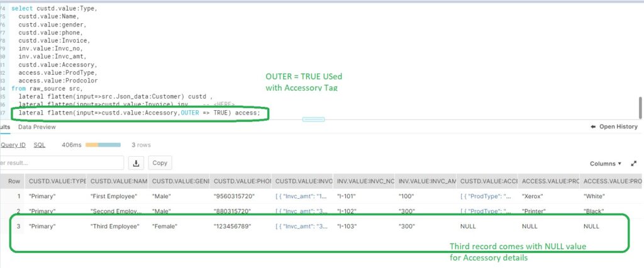Click the SQL link
Image resolution: width=644 pixels, height=268 pixels.
39,145
